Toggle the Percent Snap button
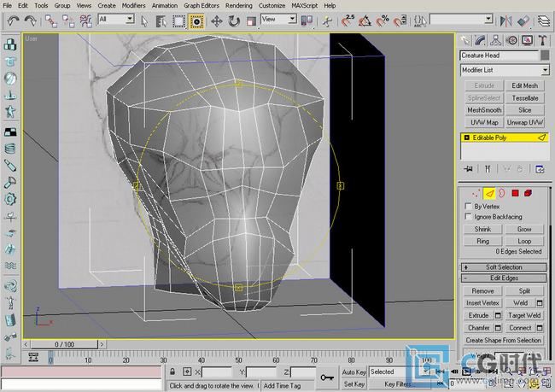Screen dimensions: 555x392 [x=383, y=20]
